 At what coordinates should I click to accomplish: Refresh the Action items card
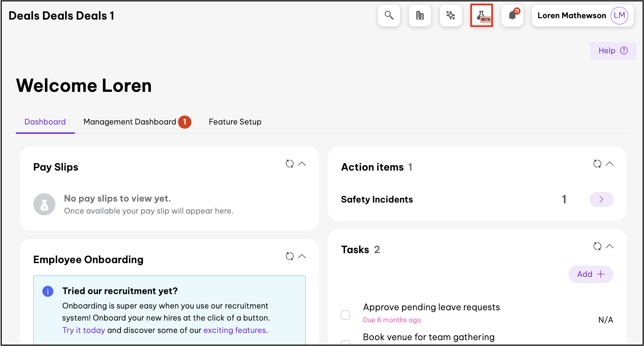pyautogui.click(x=597, y=164)
